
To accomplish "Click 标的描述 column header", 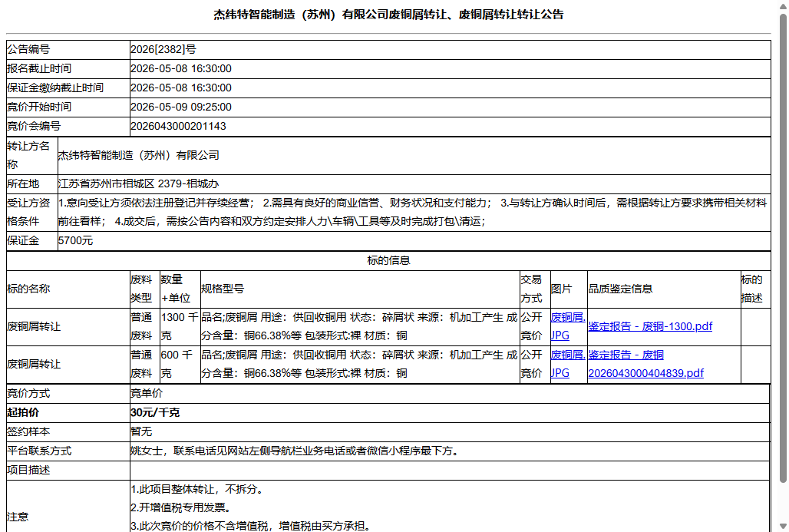I will click(755, 289).
